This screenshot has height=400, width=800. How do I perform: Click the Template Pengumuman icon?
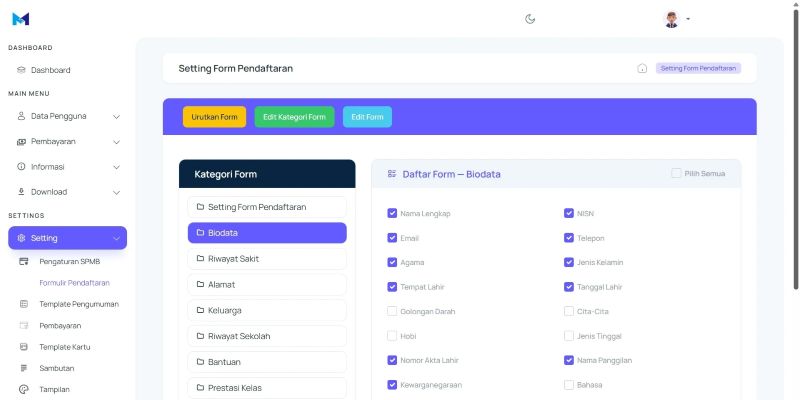pos(24,304)
